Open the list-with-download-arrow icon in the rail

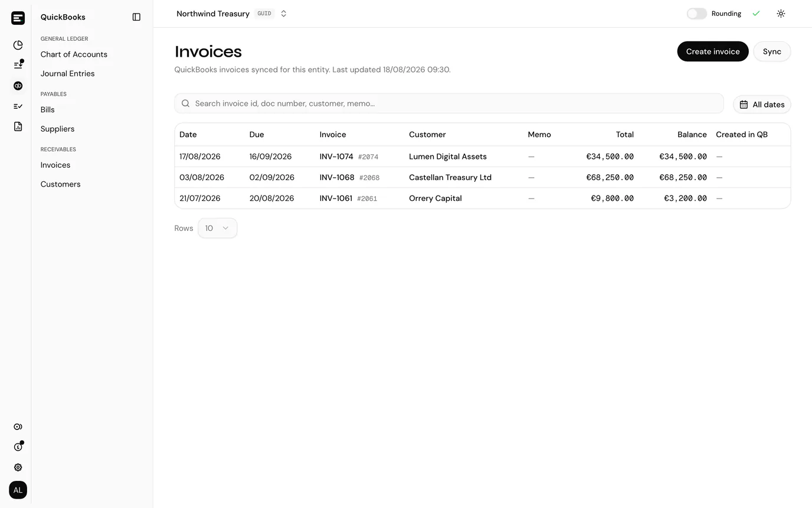pos(18,65)
